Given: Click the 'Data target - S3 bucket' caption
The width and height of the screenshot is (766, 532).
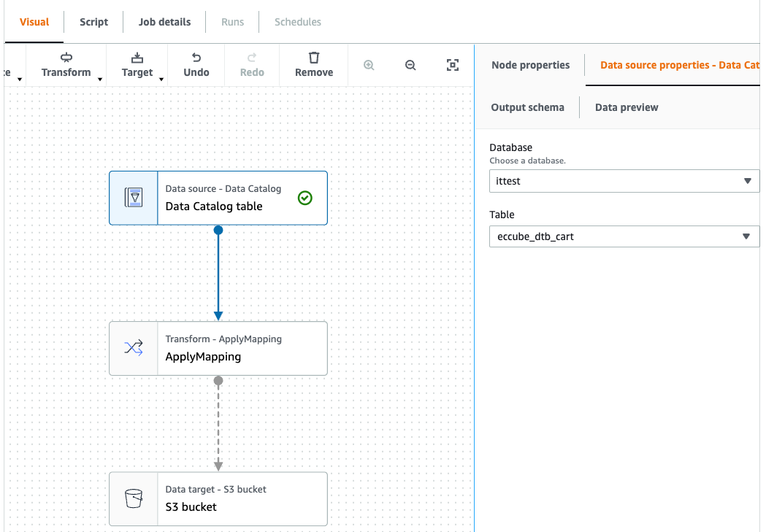Looking at the screenshot, I should point(215,489).
